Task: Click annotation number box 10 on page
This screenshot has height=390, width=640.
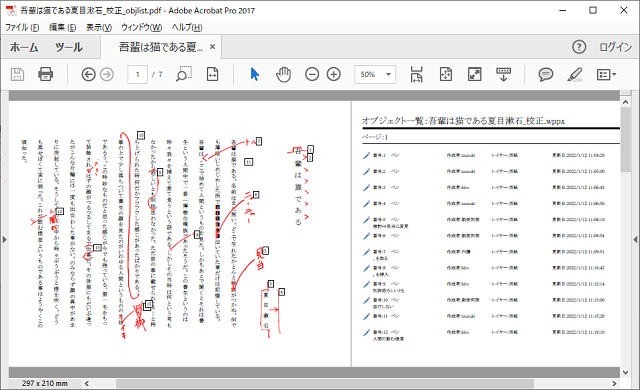Action: (141, 135)
